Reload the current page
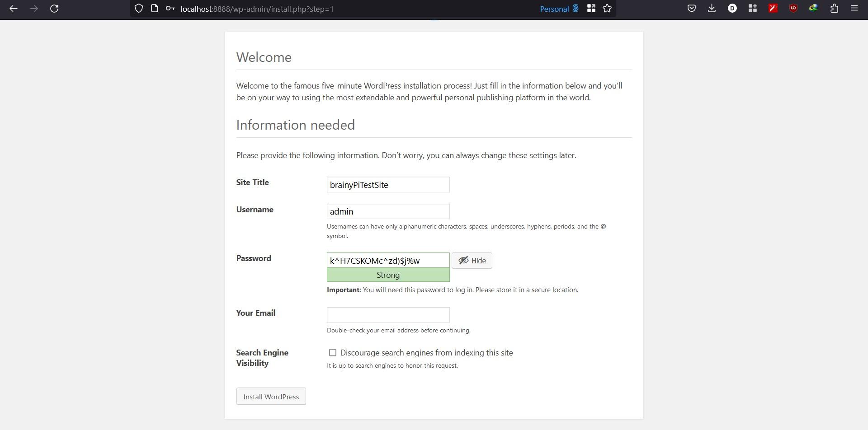The height and width of the screenshot is (430, 868). [x=54, y=9]
